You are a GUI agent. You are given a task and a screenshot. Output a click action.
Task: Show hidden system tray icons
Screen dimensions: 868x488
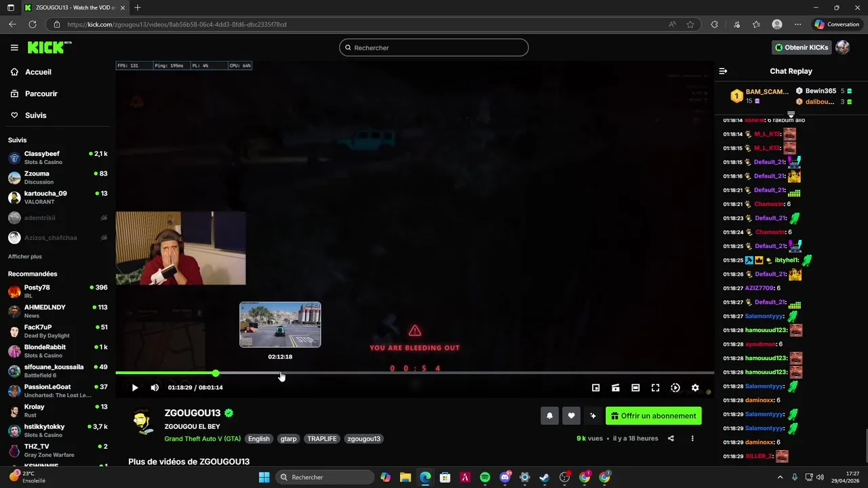pyautogui.click(x=780, y=477)
